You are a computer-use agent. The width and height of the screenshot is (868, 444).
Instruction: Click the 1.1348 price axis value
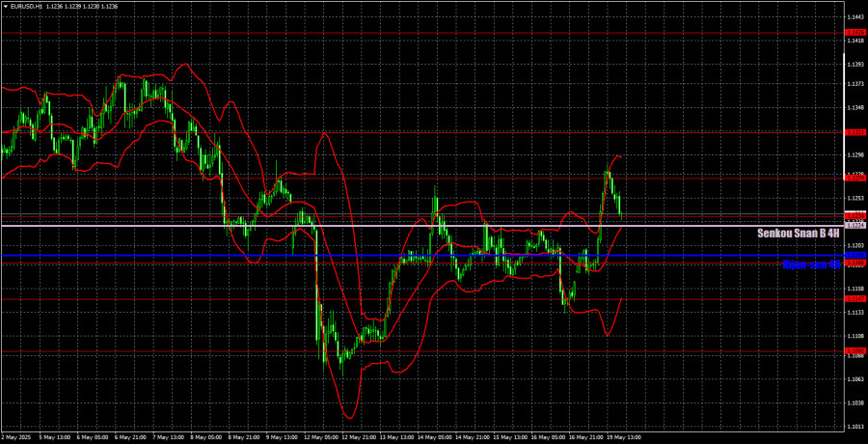(x=854, y=107)
